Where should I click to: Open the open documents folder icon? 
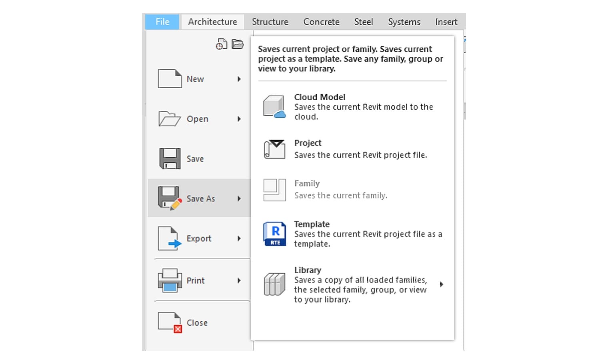(x=238, y=44)
